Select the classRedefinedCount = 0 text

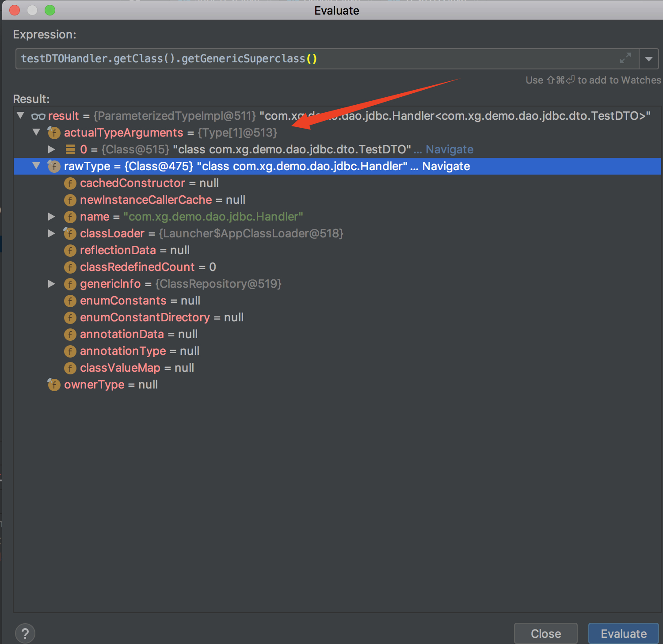pos(148,267)
